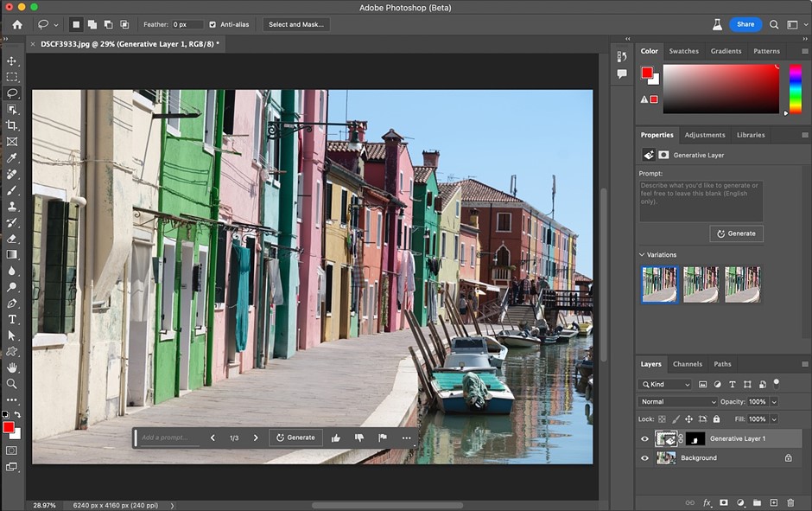Image resolution: width=812 pixels, height=511 pixels.
Task: Open layer styles with the fx icon
Action: coord(707,502)
